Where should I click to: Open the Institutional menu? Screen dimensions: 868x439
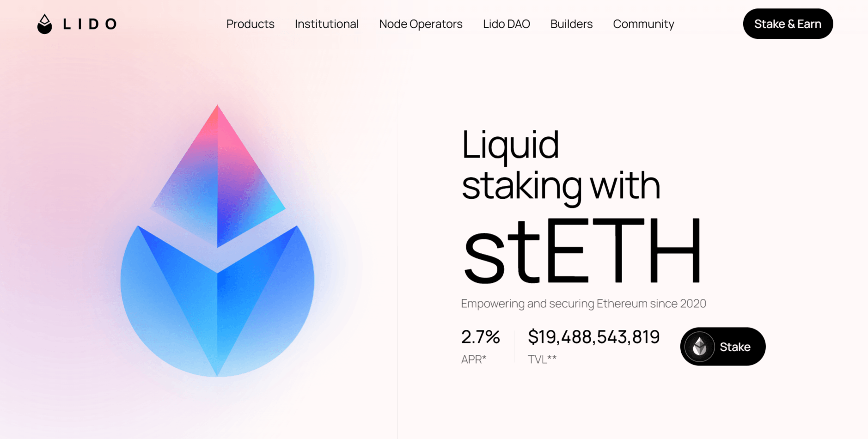(327, 24)
